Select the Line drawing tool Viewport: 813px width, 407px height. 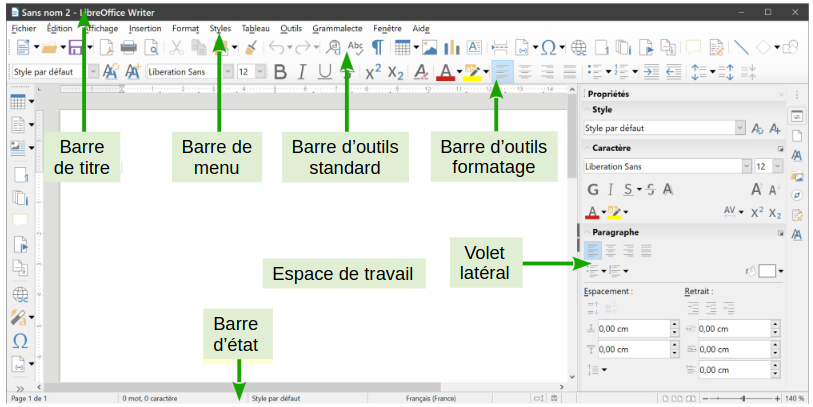coord(741,48)
